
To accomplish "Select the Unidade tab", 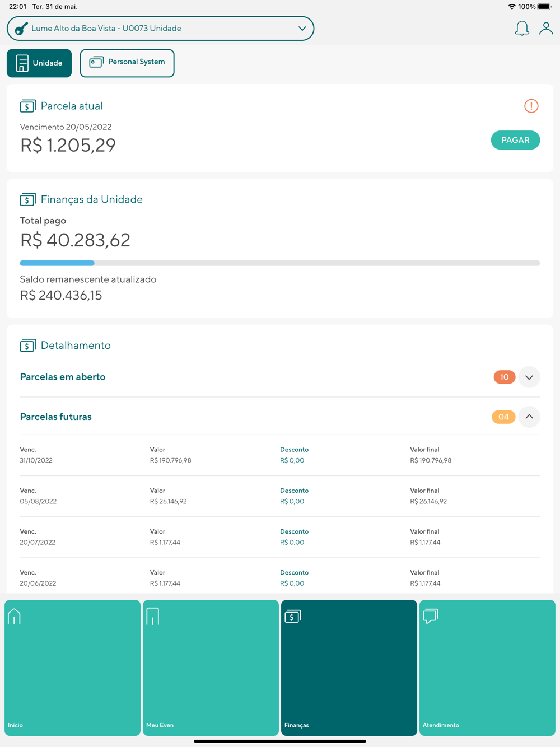I will [x=39, y=63].
